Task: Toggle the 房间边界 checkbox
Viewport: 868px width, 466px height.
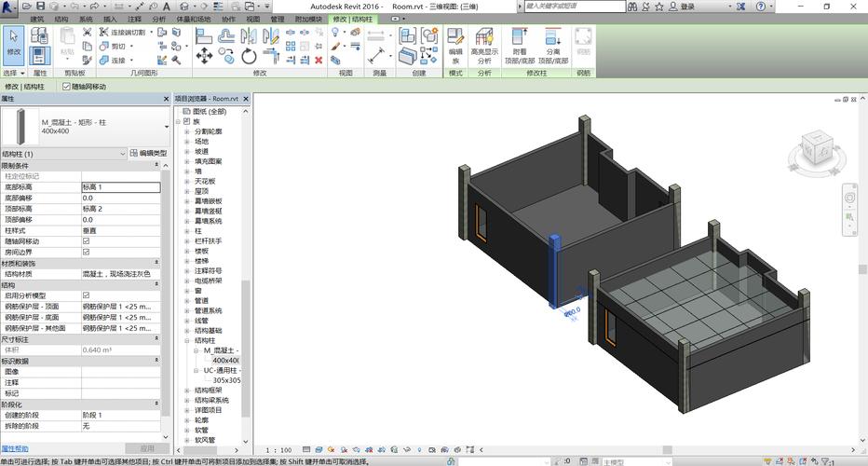Action: pyautogui.click(x=86, y=253)
